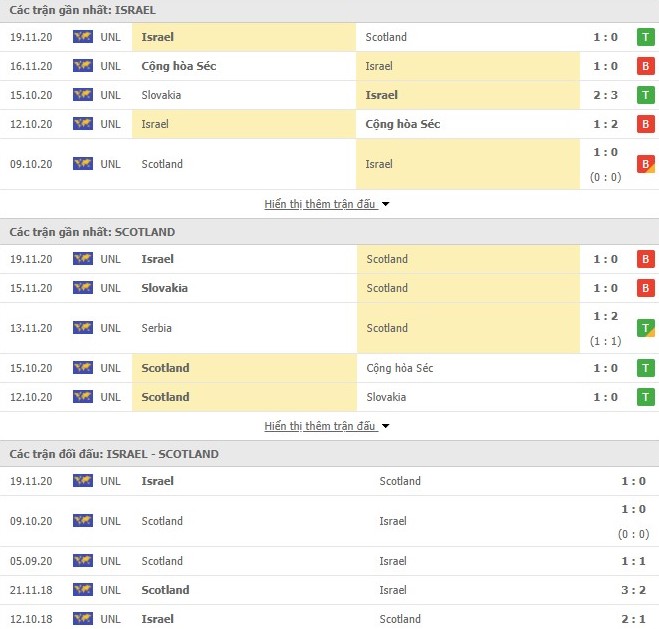Click red B badge for Slovakia 1:0 Scotland
659x629 pixels.
(646, 288)
